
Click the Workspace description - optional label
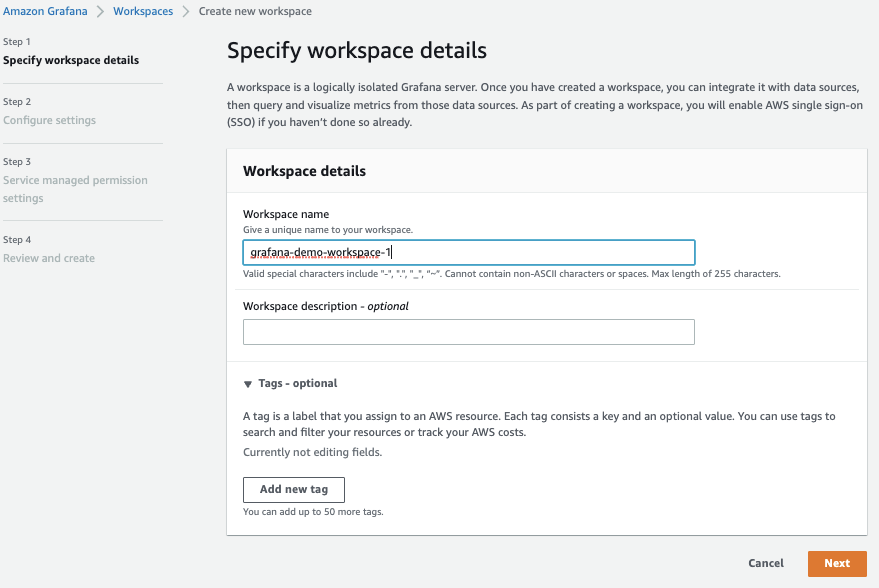326,306
